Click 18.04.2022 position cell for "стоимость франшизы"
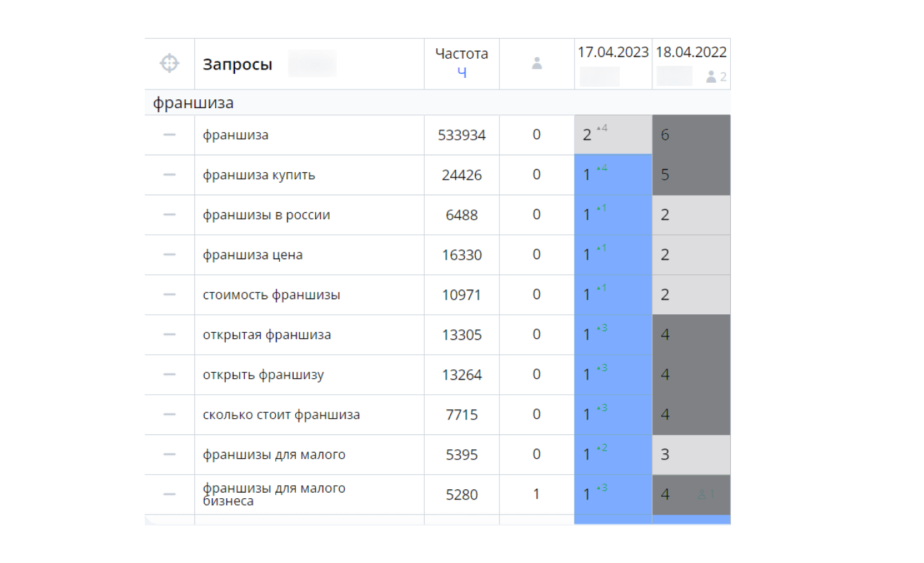Screen dimensions: 924x563 pos(691,295)
